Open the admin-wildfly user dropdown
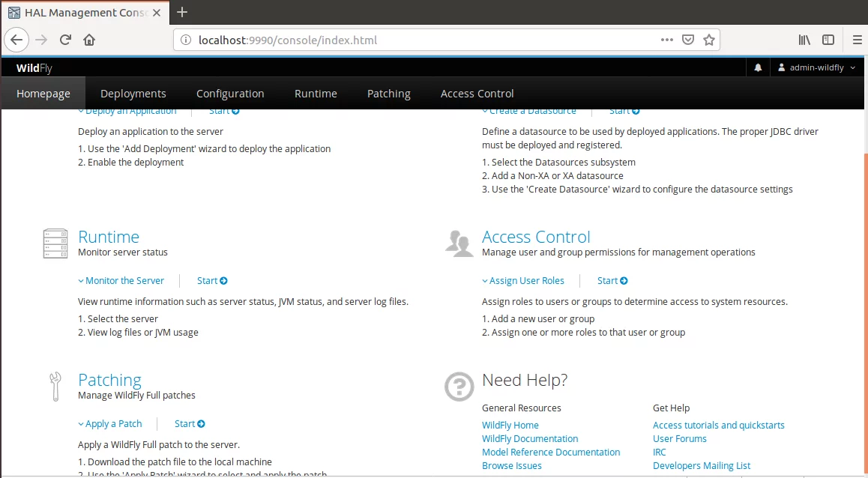 coord(816,67)
